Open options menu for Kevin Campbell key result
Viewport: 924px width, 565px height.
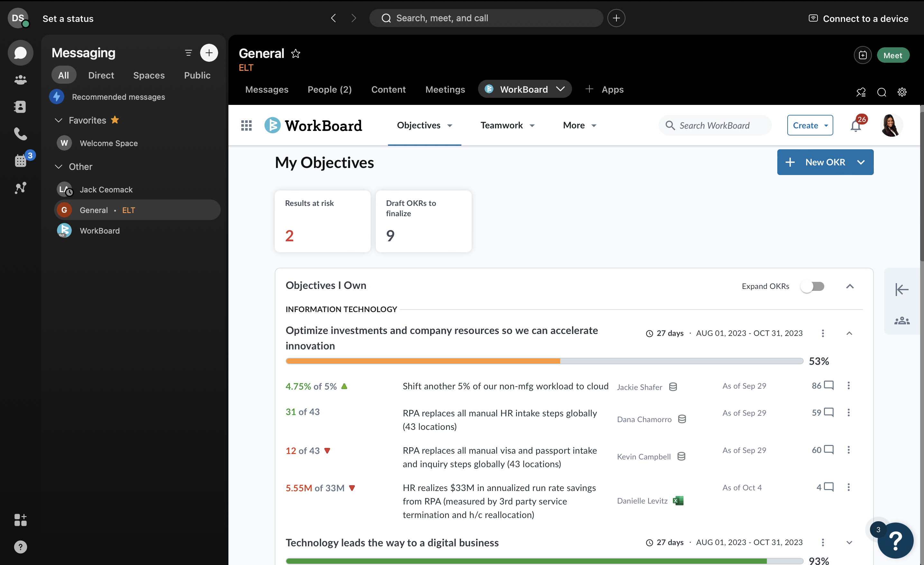848,449
